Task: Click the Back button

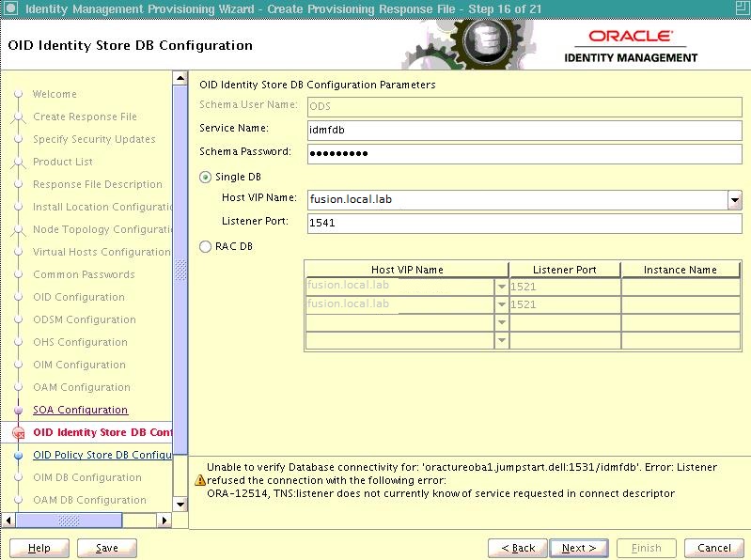Action: click(x=518, y=548)
